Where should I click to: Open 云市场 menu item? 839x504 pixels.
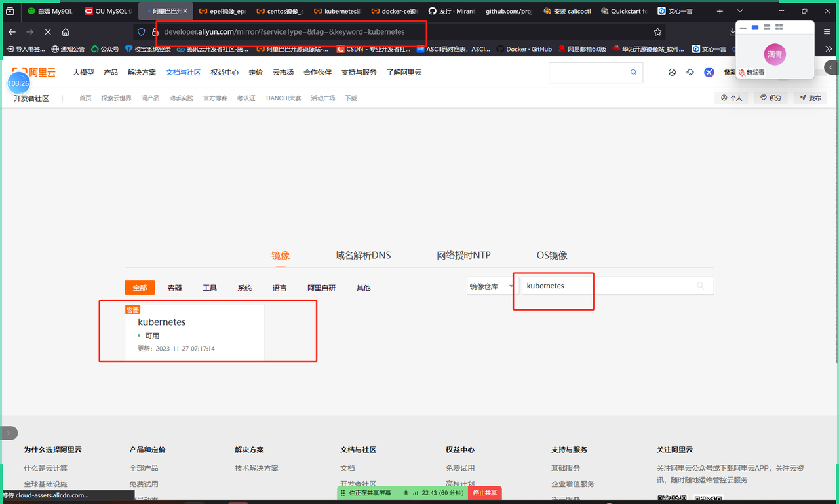point(283,73)
